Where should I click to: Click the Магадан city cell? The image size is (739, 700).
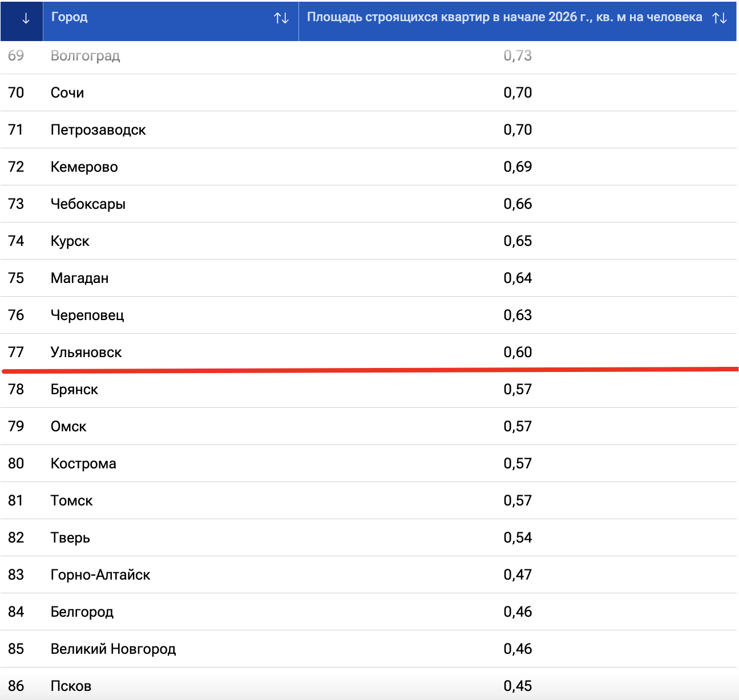coord(79,278)
